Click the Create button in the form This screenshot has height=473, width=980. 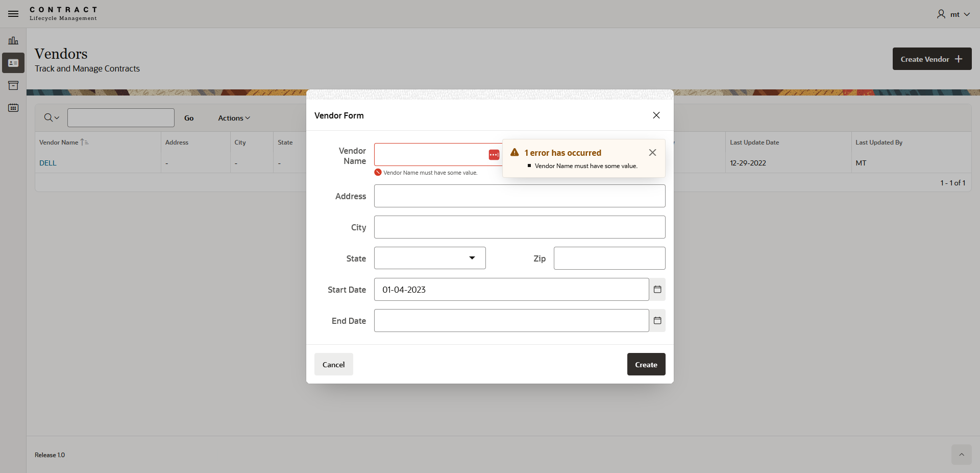(x=646, y=365)
